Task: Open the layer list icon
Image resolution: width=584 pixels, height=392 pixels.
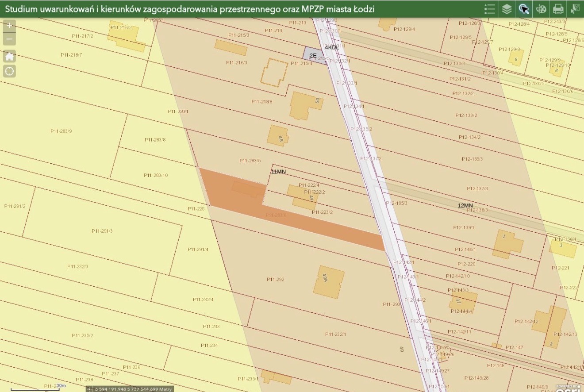Action: tap(507, 9)
